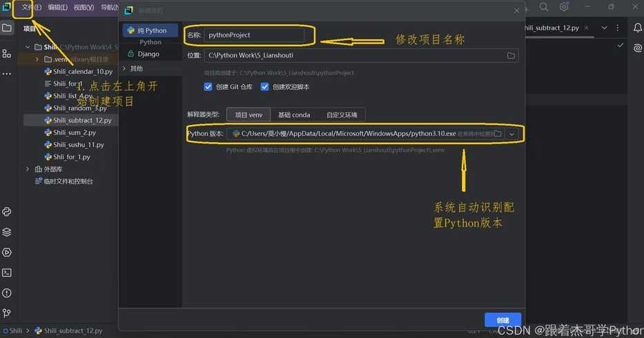Open the Structure tool window icon
Viewport: 644px width, 338px height.
pyautogui.click(x=7, y=54)
